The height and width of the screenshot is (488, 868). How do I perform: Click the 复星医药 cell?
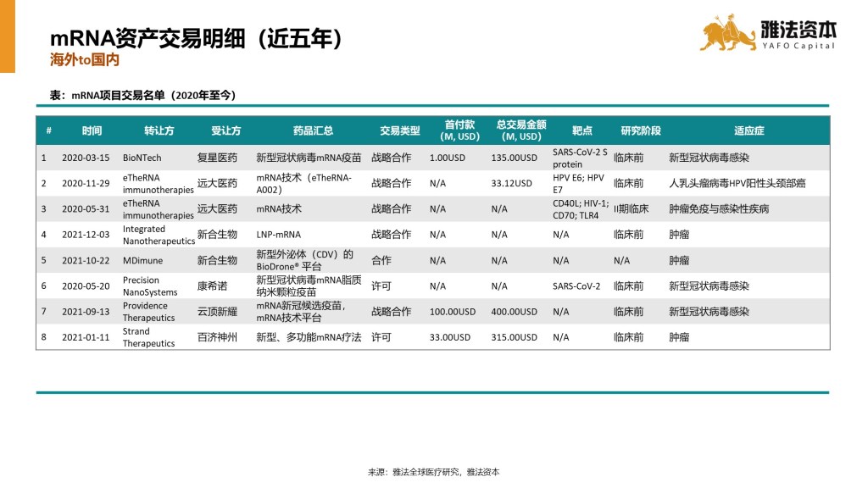point(217,158)
